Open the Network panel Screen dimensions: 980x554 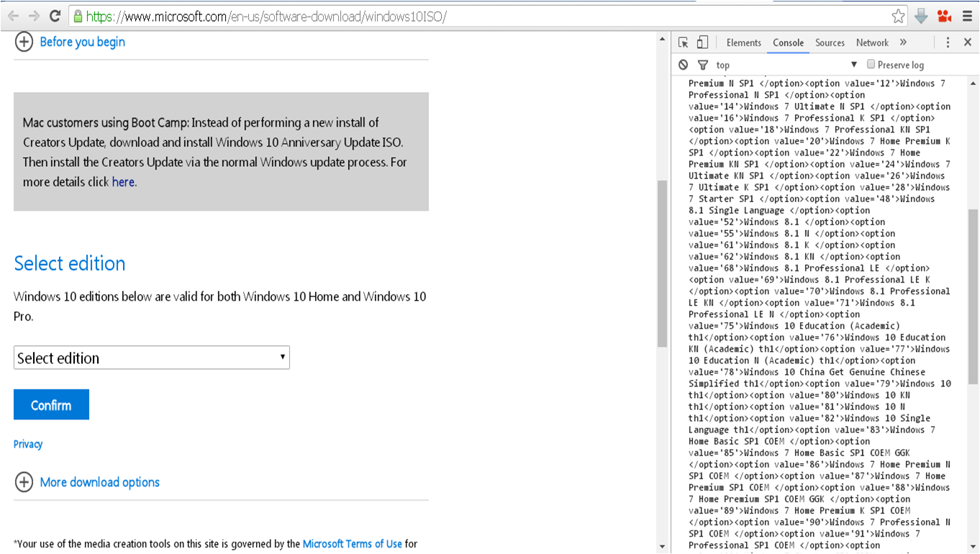click(x=872, y=42)
